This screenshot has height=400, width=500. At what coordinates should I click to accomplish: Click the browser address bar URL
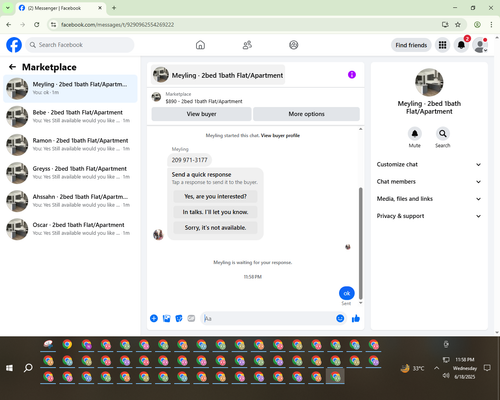click(117, 25)
